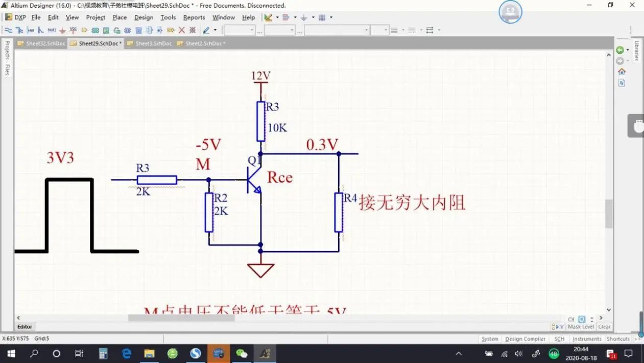Open the second formatting combo box

click(x=280, y=30)
